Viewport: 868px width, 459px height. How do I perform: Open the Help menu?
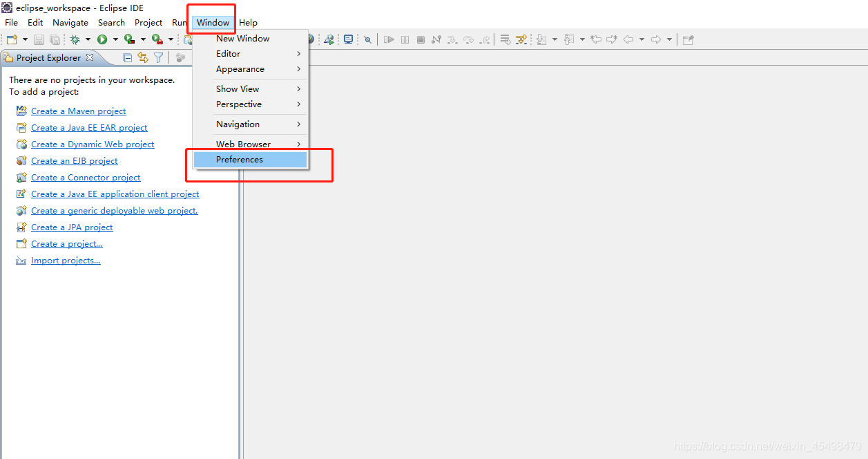248,23
